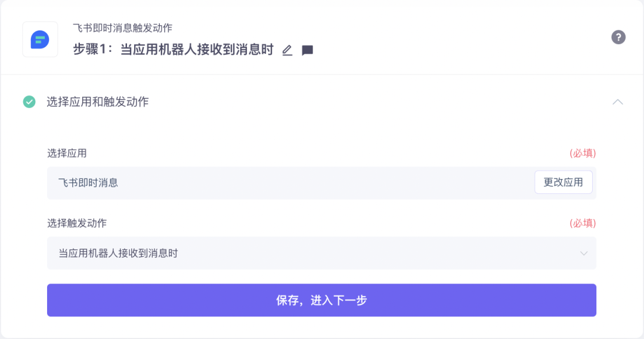
Task: Open dropdown arrow in trigger action field
Action: pos(584,254)
